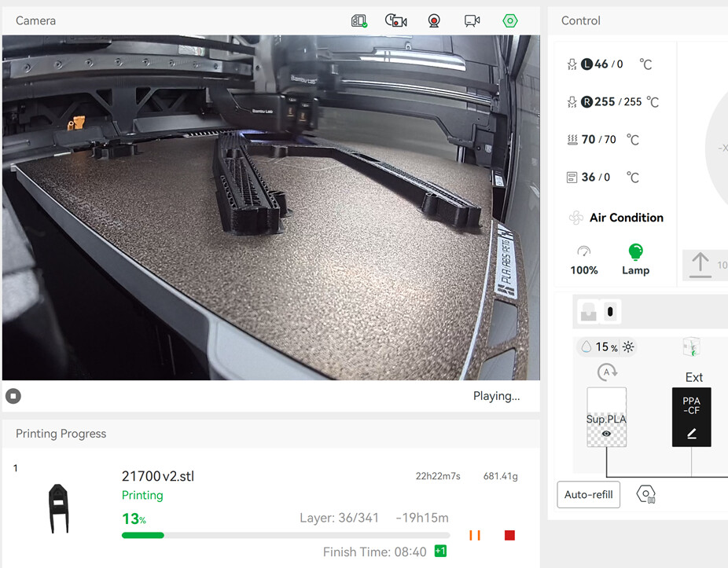Select the Sup.PLA filament slot
Screen dimensions: 728x568
[606, 417]
